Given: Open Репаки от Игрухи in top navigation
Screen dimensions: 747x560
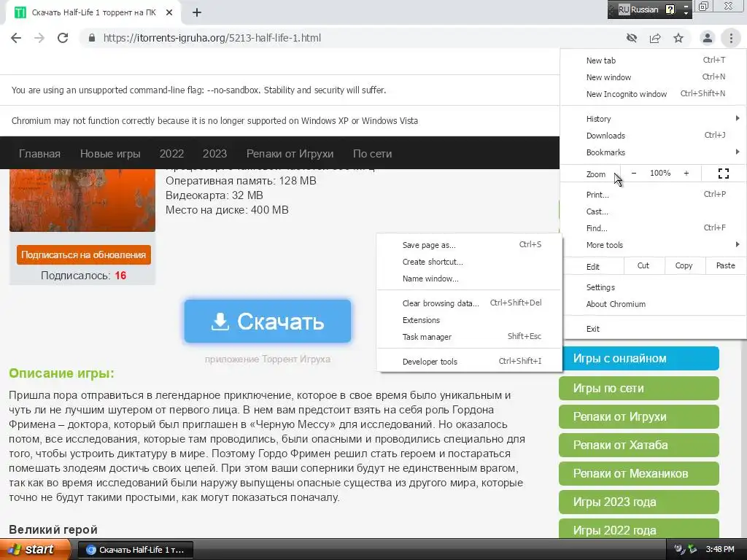Looking at the screenshot, I should click(290, 154).
